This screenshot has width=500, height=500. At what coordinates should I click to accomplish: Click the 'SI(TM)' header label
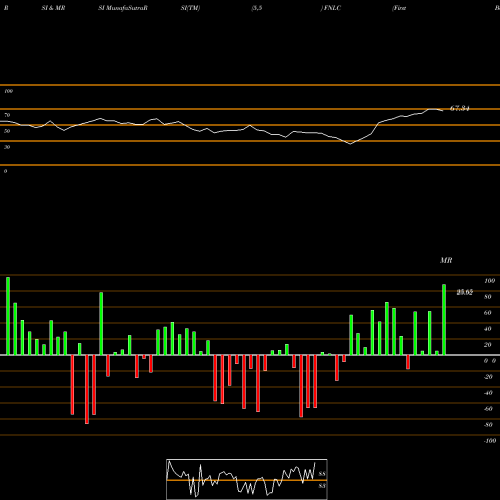(190, 8)
